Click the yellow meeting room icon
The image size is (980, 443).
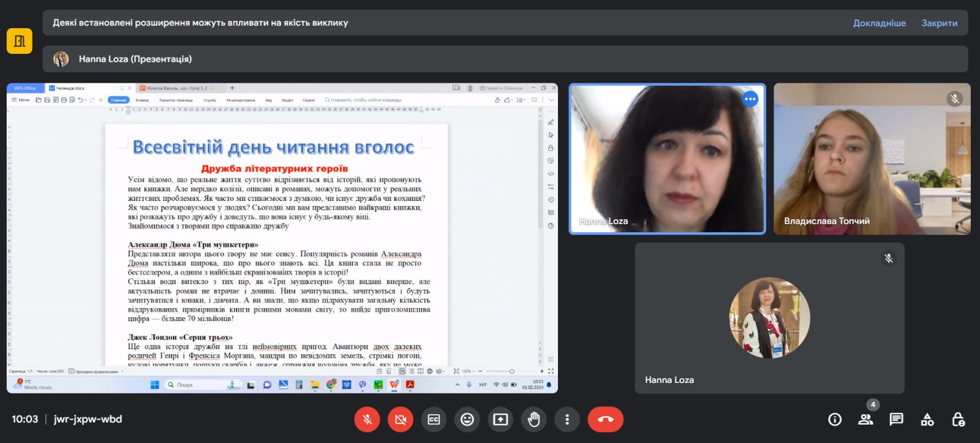coord(20,41)
